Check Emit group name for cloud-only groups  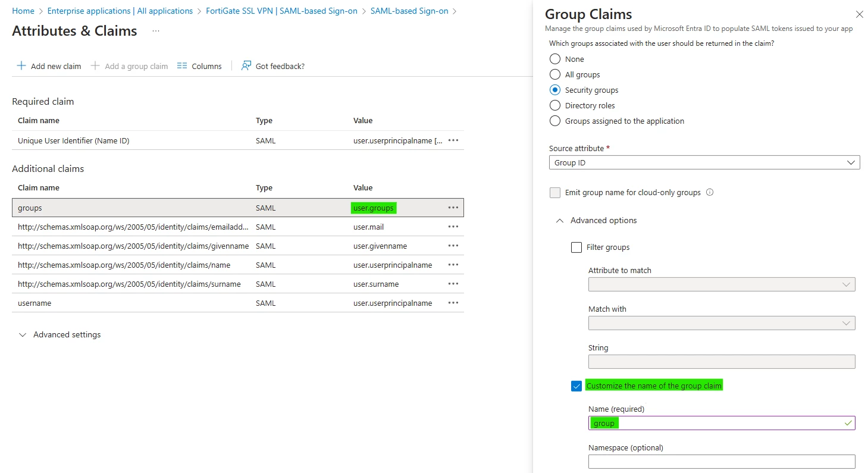[555, 192]
